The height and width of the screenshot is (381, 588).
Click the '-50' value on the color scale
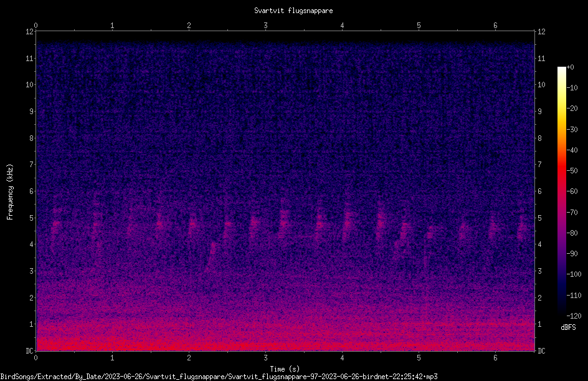pyautogui.click(x=572, y=171)
